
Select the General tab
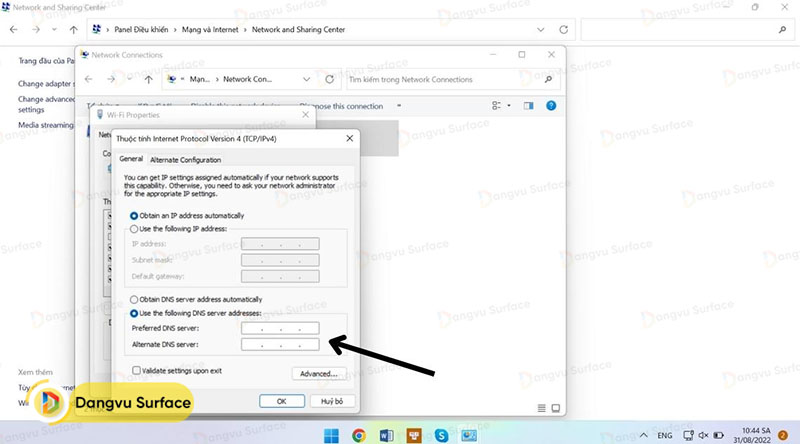[x=131, y=159]
